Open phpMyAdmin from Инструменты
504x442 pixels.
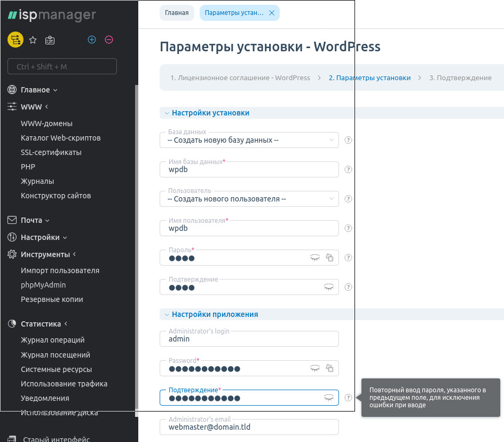point(43,285)
